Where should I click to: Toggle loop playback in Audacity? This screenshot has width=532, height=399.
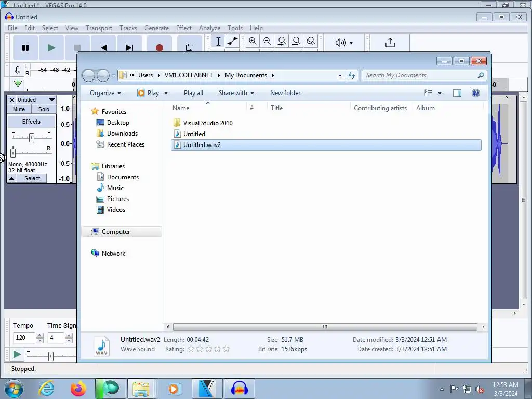(x=190, y=48)
